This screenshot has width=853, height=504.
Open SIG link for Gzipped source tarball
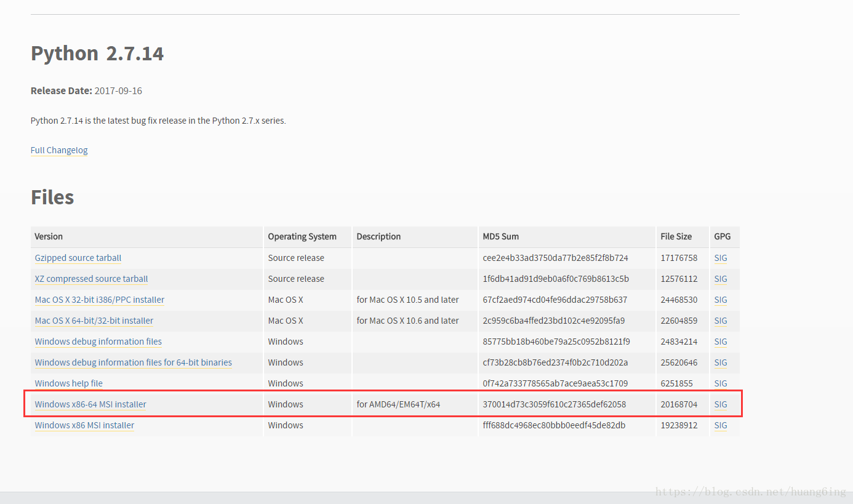click(721, 258)
